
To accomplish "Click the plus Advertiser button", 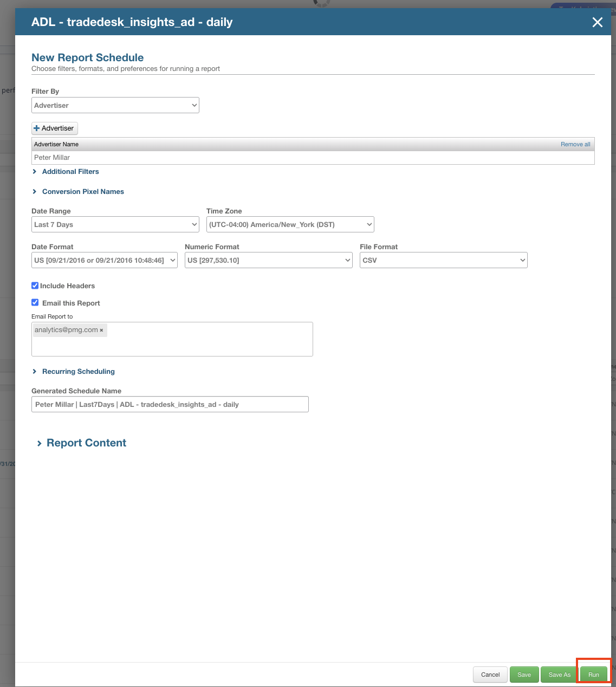I will click(55, 128).
